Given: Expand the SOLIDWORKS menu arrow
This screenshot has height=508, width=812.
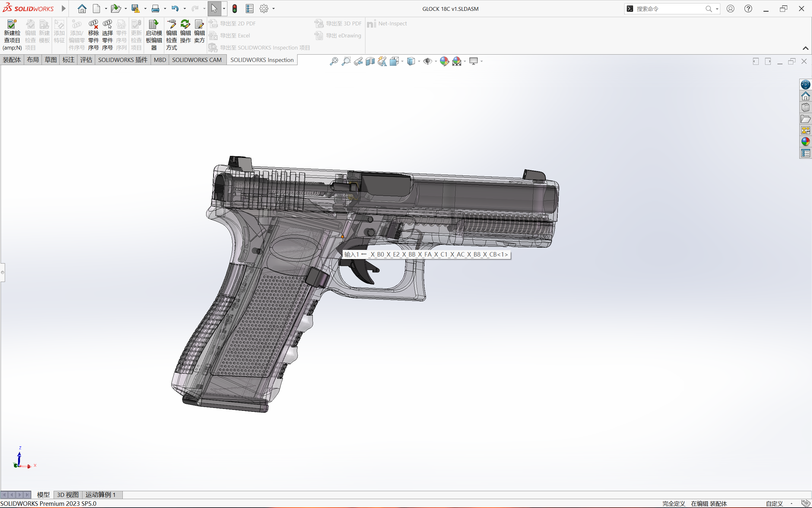Looking at the screenshot, I should (63, 9).
